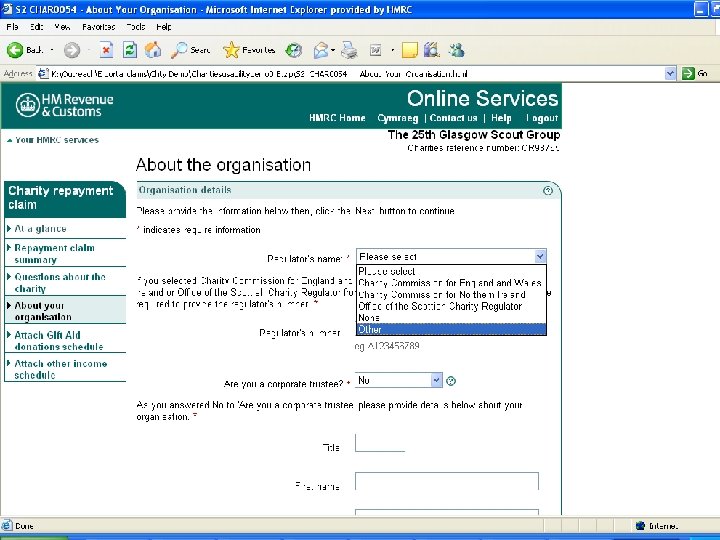Go to the Home page icon
Screen dimensions: 720x540
[153, 50]
